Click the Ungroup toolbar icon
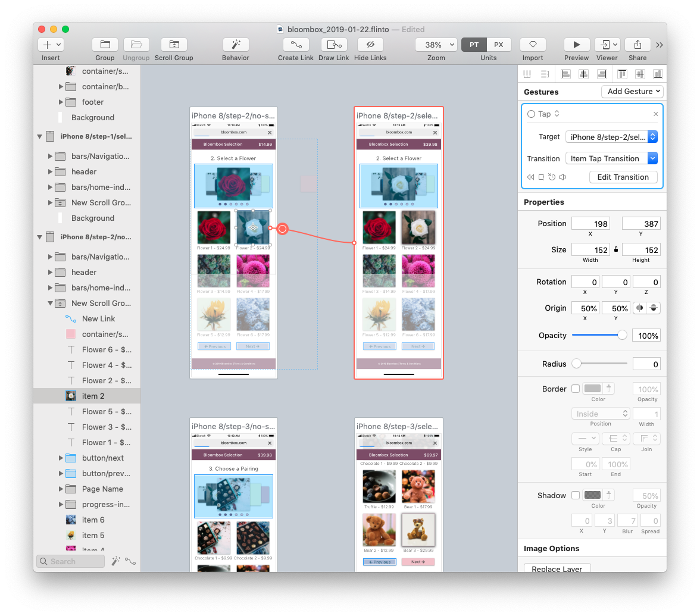This screenshot has width=700, height=616. pyautogui.click(x=136, y=45)
